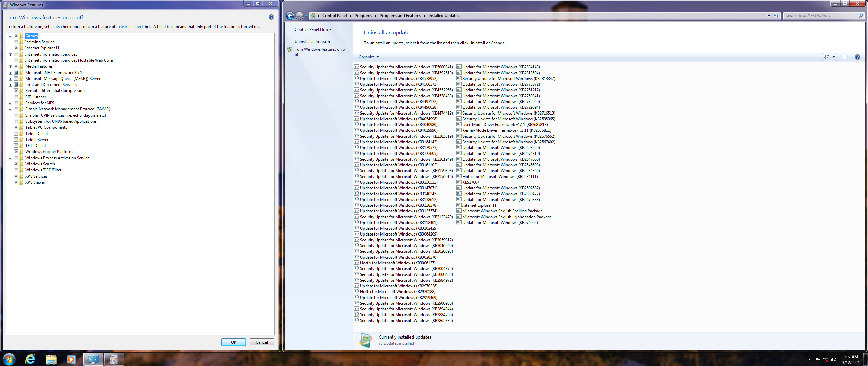Uncheck the Windows Search checkbox

tap(16, 164)
